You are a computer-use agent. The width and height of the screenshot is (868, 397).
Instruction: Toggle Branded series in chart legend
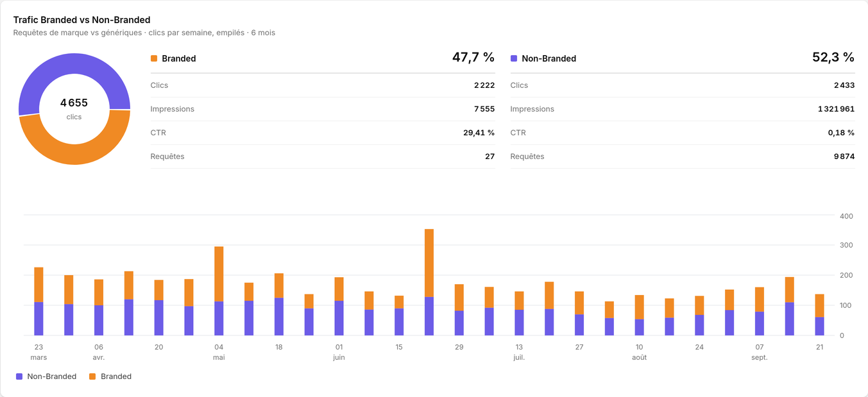coord(110,376)
